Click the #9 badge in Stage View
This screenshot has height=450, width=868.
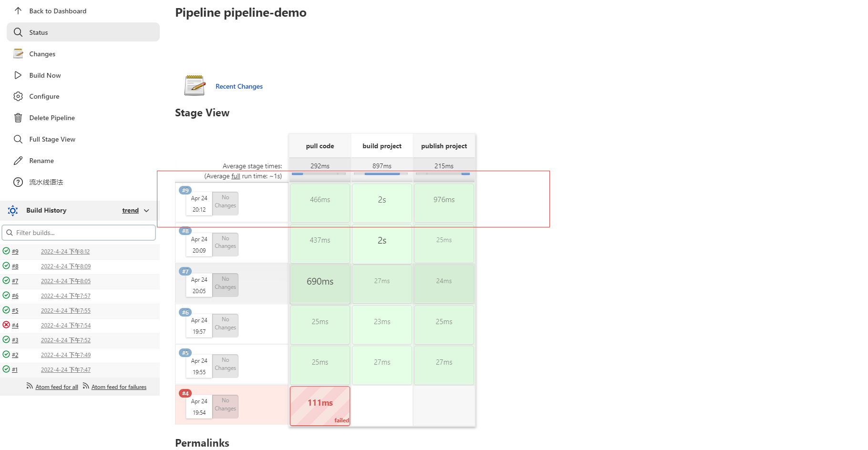[x=185, y=190]
